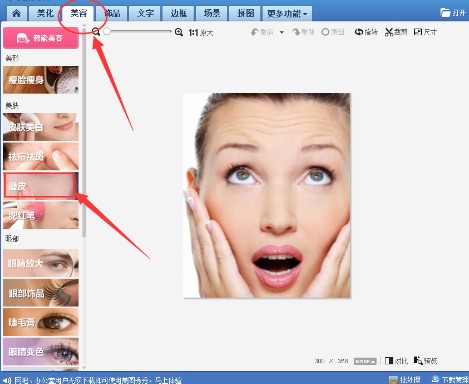Screen dimensions: 469x384
Task: Click the left panel vertical scrollbar
Action: click(84, 133)
